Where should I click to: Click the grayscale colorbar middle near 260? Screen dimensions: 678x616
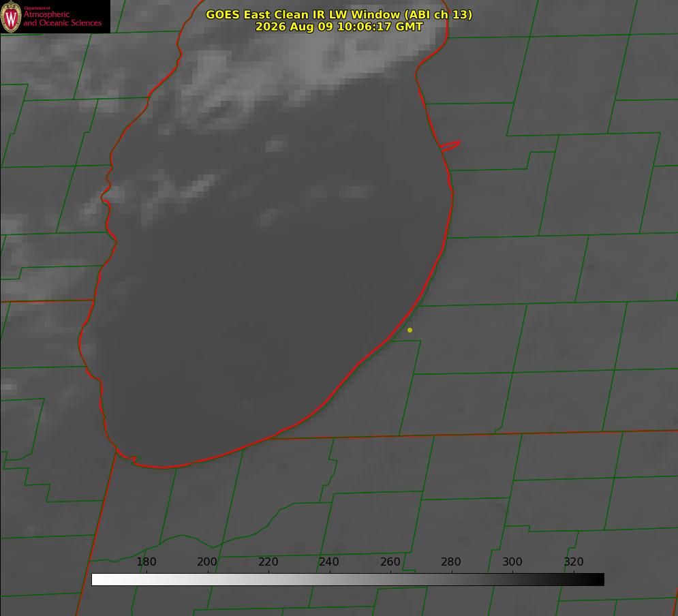390,579
